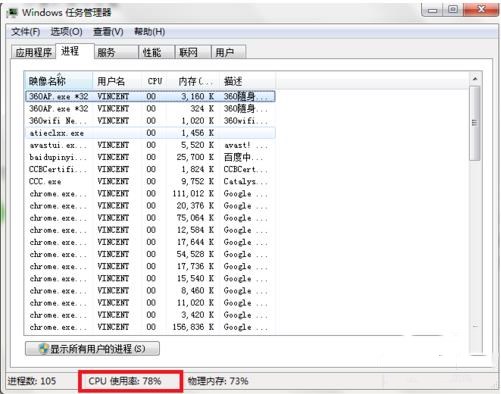Select chrome.exe using 3,420 K

click(150, 315)
